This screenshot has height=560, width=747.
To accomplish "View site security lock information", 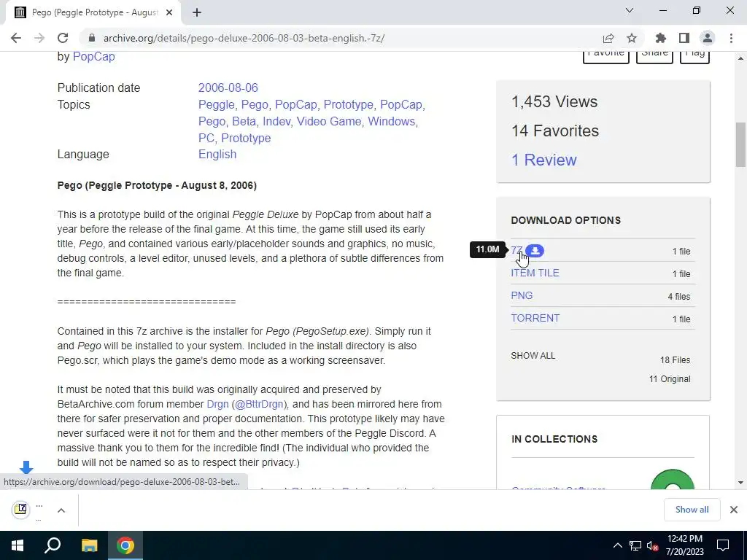I will [92, 38].
